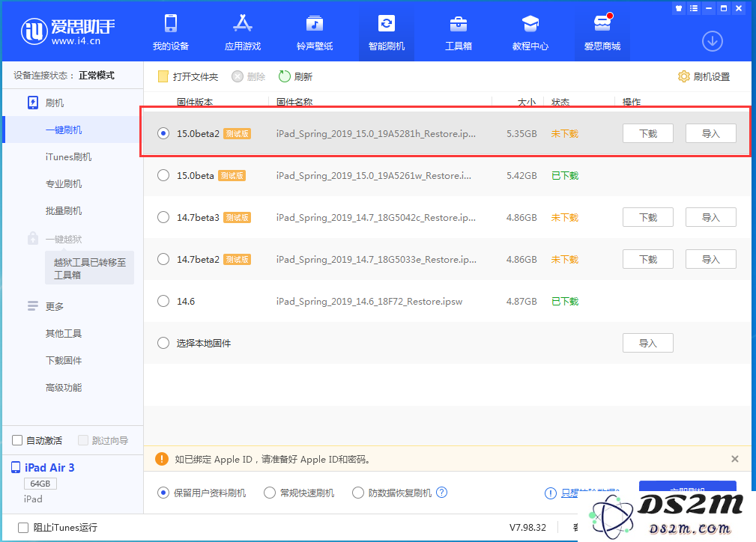The image size is (756, 542).
Task: Open 工具箱 toolbox
Action: pyautogui.click(x=458, y=31)
